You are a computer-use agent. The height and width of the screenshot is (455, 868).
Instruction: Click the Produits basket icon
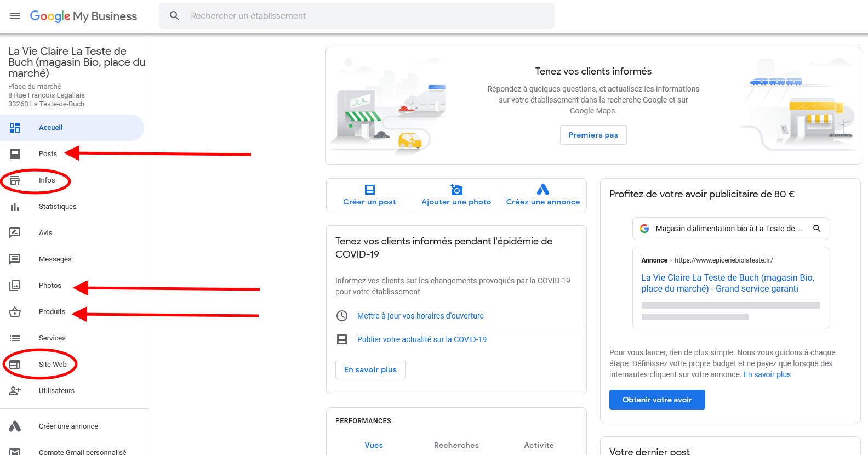coord(15,312)
